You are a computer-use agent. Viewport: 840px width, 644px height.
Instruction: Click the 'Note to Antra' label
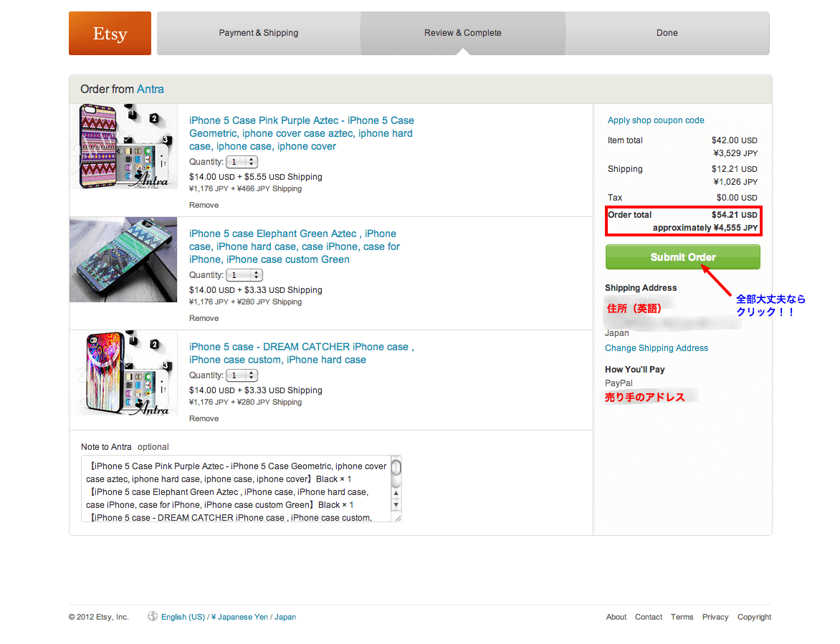click(106, 447)
